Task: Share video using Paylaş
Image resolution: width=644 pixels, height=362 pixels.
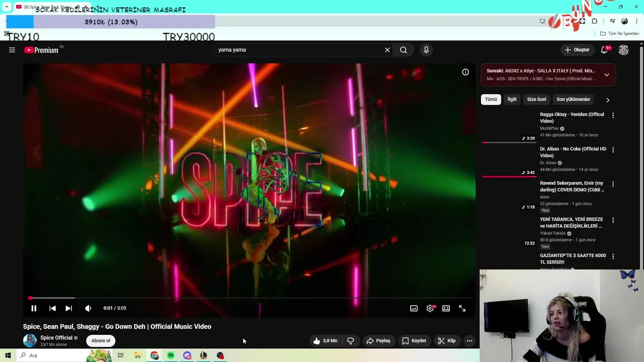Action: pyautogui.click(x=378, y=340)
